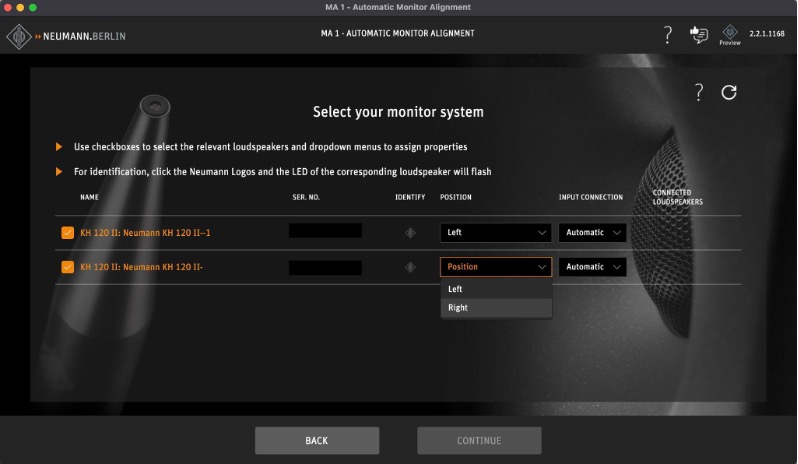
Task: Identify speaker Neumann KH 120 II--1 via logo
Action: point(410,233)
